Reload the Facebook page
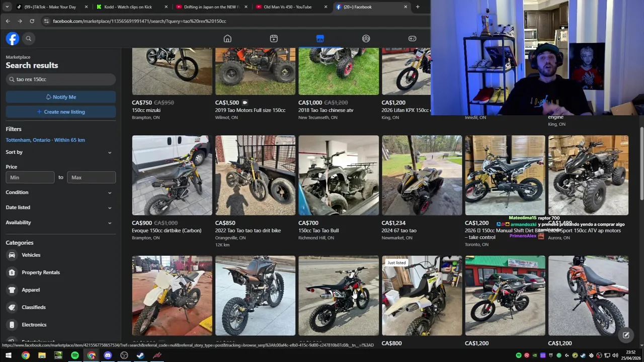This screenshot has height=362, width=644. coord(32,21)
